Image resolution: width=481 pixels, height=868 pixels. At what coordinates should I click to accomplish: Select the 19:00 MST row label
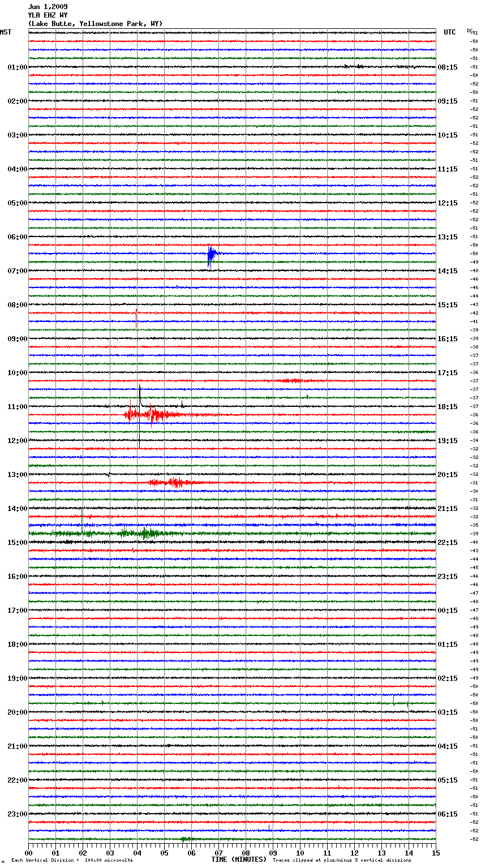18,678
